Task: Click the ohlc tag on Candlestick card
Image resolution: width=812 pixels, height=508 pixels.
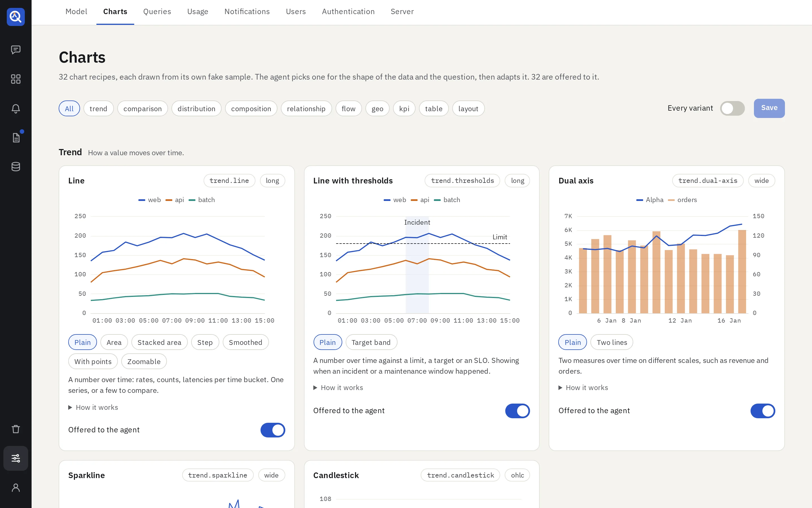Action: click(517, 475)
